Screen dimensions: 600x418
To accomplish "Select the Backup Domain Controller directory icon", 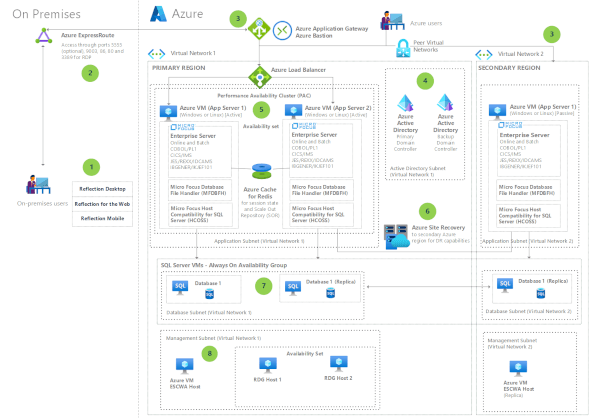I will tap(443, 103).
